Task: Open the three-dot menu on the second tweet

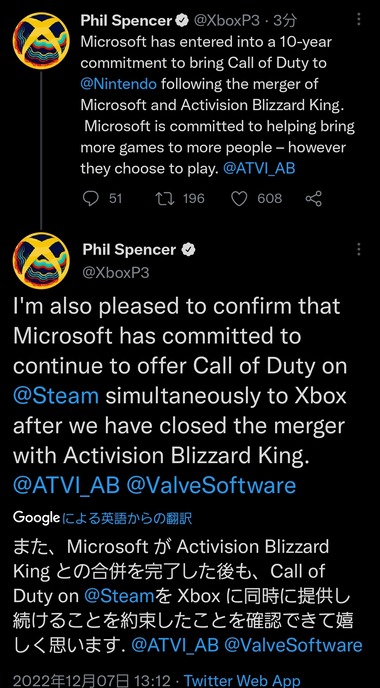Action: (x=359, y=250)
